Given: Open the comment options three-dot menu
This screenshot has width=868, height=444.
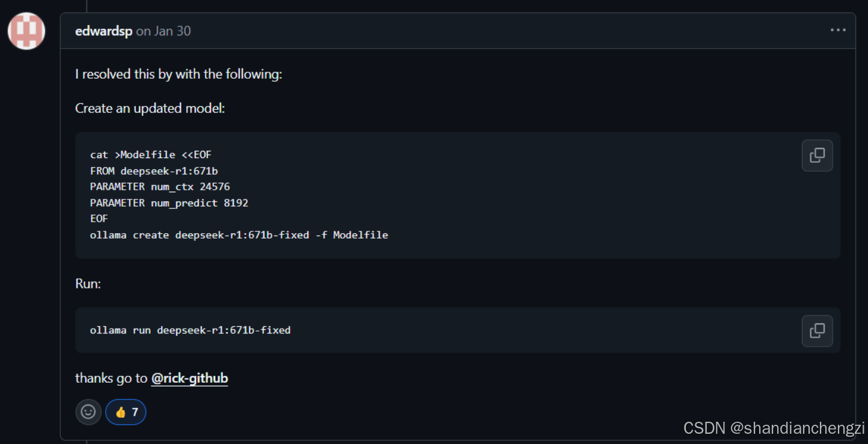Looking at the screenshot, I should (838, 30).
